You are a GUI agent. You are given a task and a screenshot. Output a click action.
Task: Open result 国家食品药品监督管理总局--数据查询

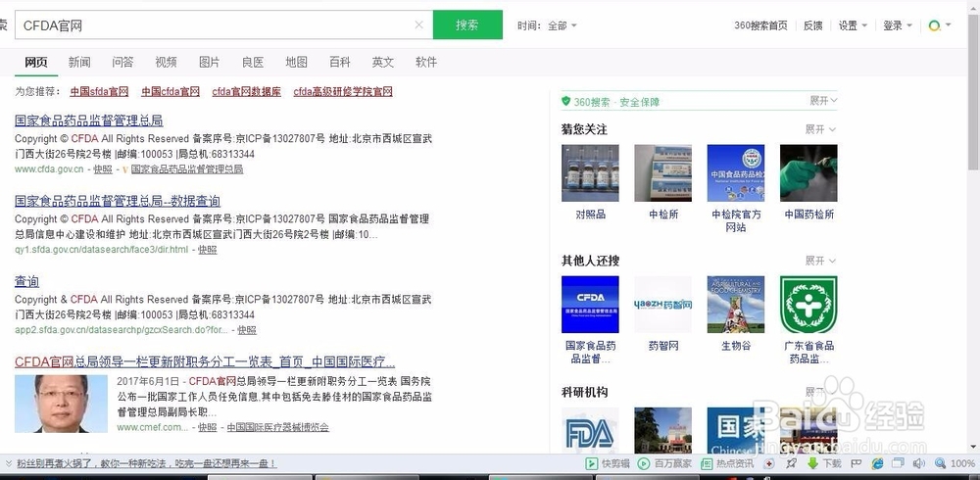pos(118,201)
